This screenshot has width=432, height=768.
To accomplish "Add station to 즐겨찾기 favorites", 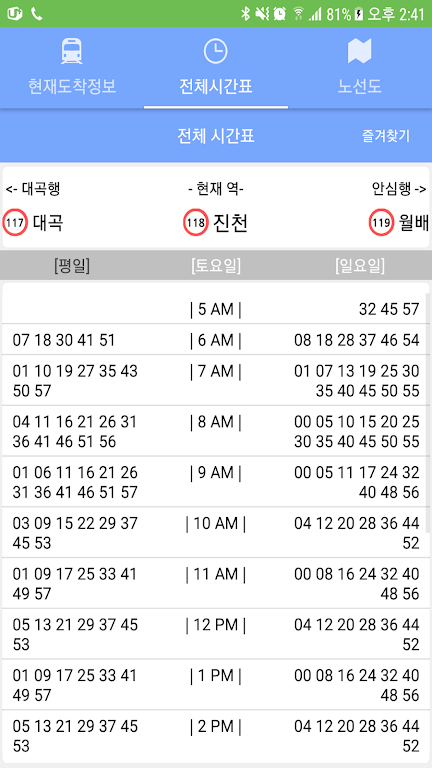I will (385, 136).
